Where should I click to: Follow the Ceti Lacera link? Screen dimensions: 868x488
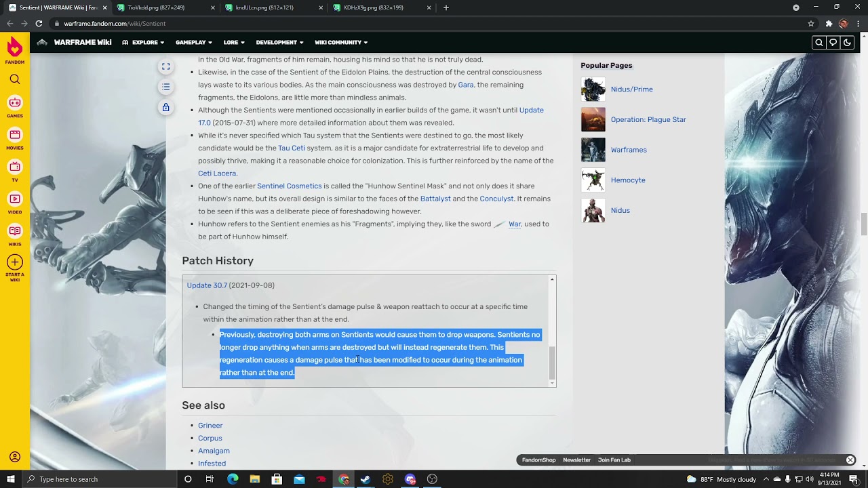(x=217, y=174)
